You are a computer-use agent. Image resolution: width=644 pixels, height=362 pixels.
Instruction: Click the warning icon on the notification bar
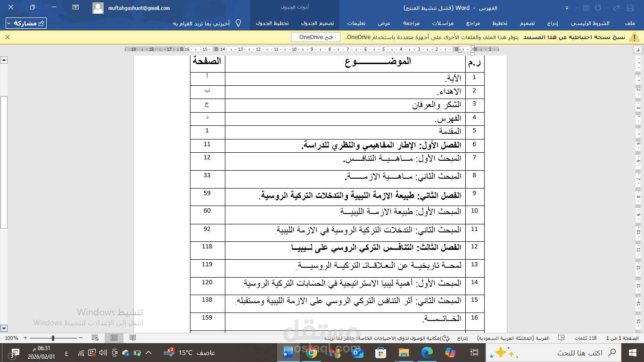coord(635,37)
